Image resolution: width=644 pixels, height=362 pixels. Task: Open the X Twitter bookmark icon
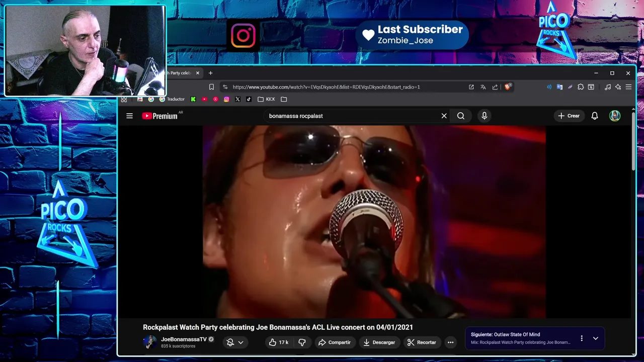point(237,99)
